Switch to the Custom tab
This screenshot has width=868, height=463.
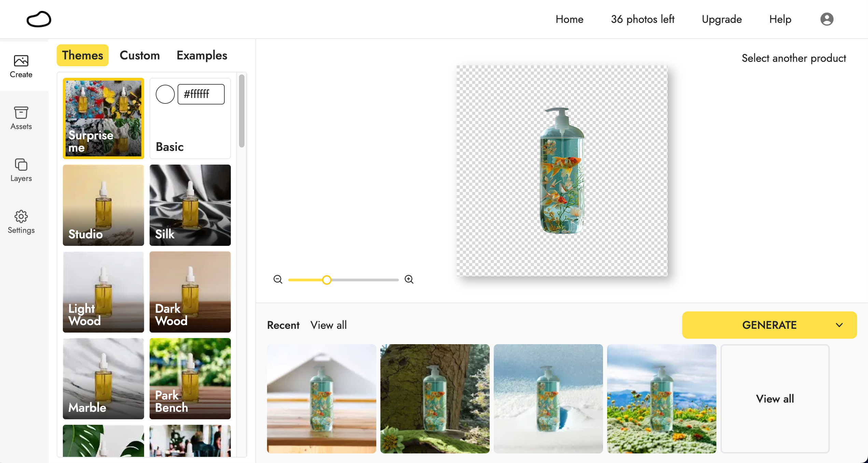[140, 55]
